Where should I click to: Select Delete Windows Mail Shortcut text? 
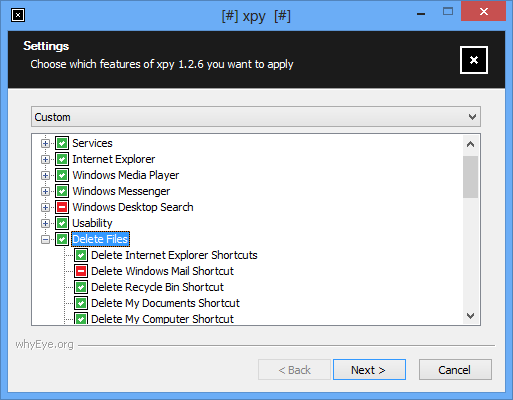162,271
